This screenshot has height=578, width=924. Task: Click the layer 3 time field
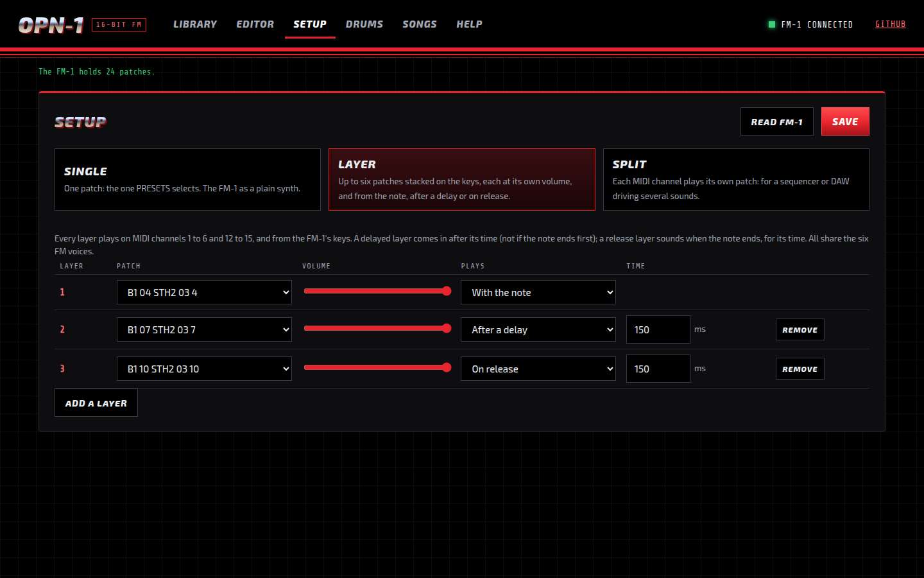coord(658,369)
